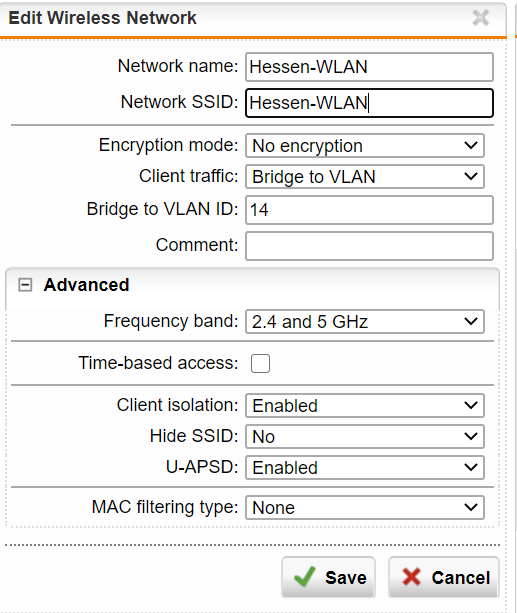Collapse the Advanced section minus icon
Screen dimensions: 517x613
point(25,285)
